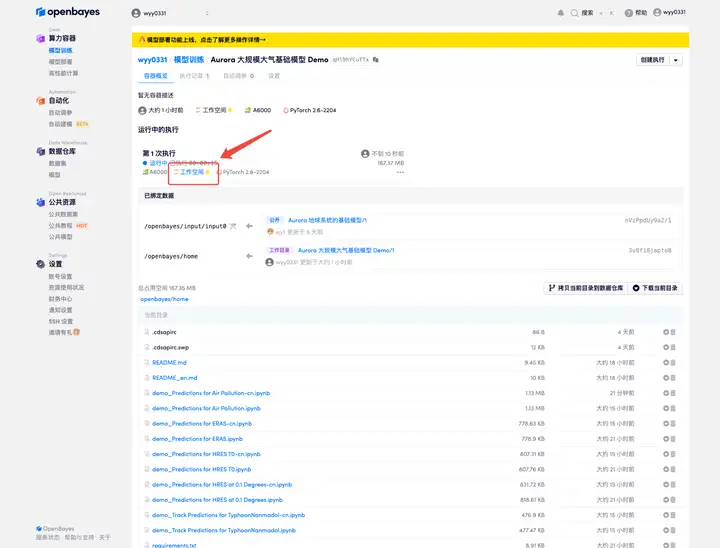This screenshot has height=548, width=720.
Task: Click the 公共资源 sidebar icon
Action: pyautogui.click(x=40, y=202)
